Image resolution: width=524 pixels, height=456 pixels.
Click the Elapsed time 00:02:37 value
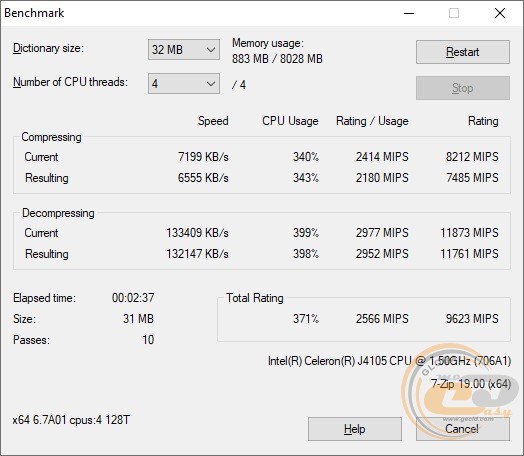tap(133, 298)
